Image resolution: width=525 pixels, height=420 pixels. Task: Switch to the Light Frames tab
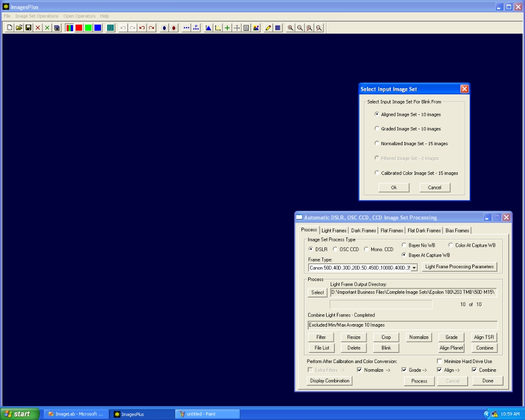tap(334, 230)
